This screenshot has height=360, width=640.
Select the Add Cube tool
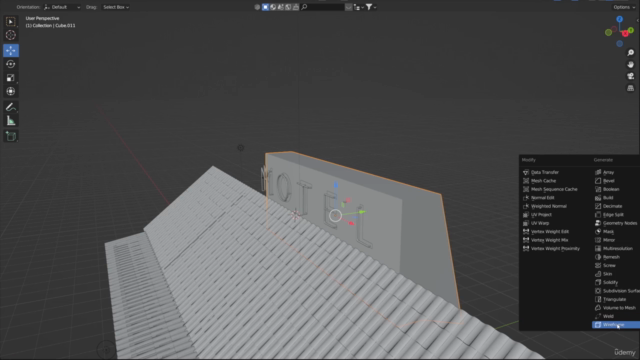(x=11, y=136)
